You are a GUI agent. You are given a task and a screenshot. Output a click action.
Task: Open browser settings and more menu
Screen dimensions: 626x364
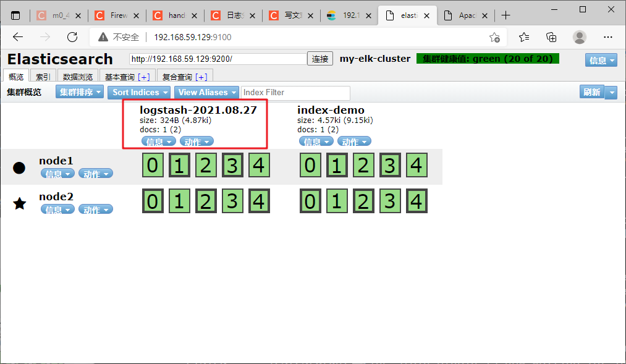click(608, 37)
